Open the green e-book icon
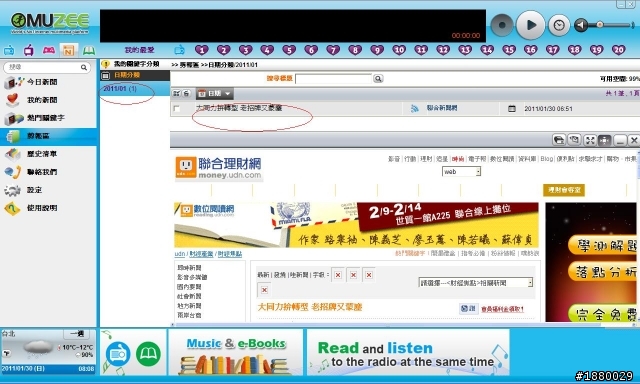Screen dimensions: 640x384 [x=89, y=51]
